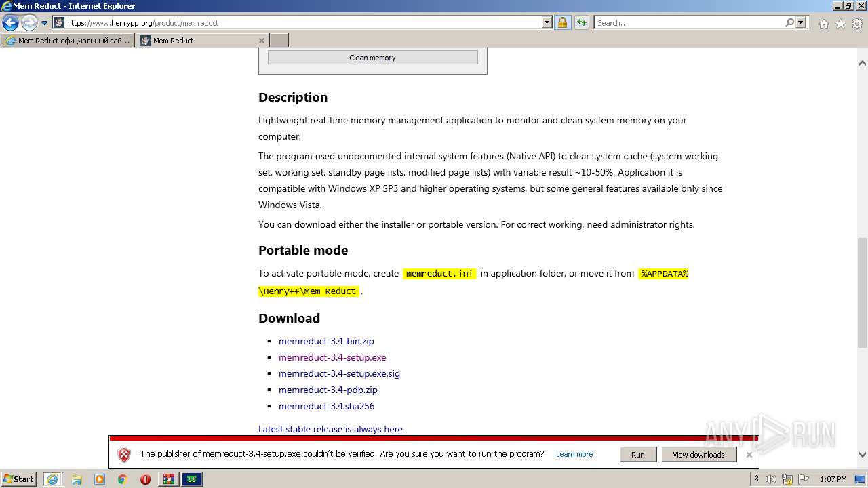Go back with the browser Back arrow
This screenshot has height=488, width=868.
coord(10,22)
